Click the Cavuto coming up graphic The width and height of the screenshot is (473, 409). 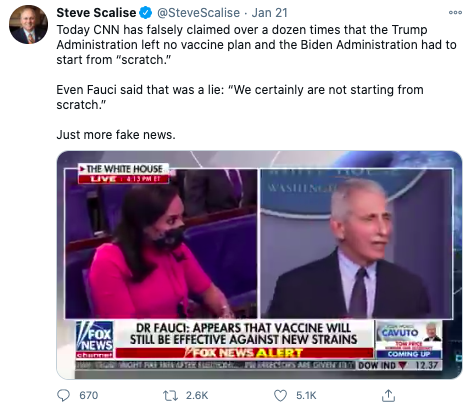point(409,339)
